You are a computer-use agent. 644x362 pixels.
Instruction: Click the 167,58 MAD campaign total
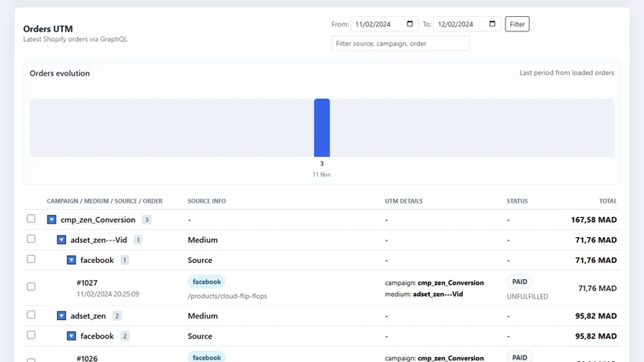tap(593, 220)
